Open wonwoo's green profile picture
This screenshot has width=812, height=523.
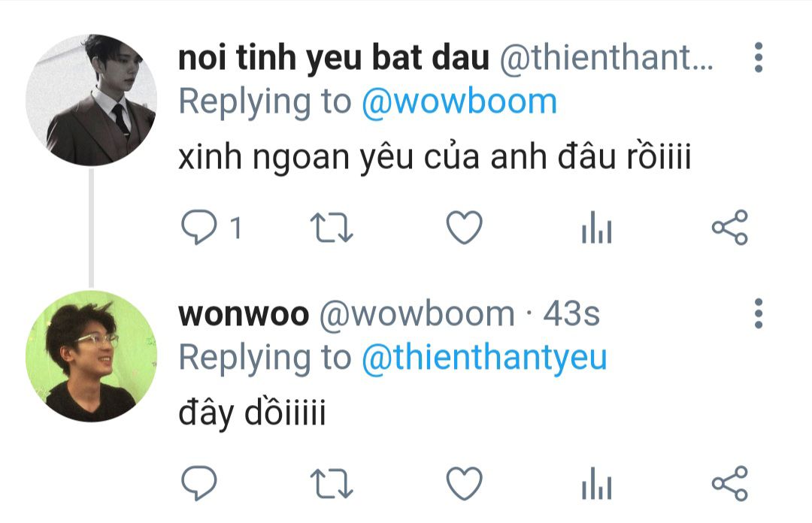pyautogui.click(x=91, y=356)
